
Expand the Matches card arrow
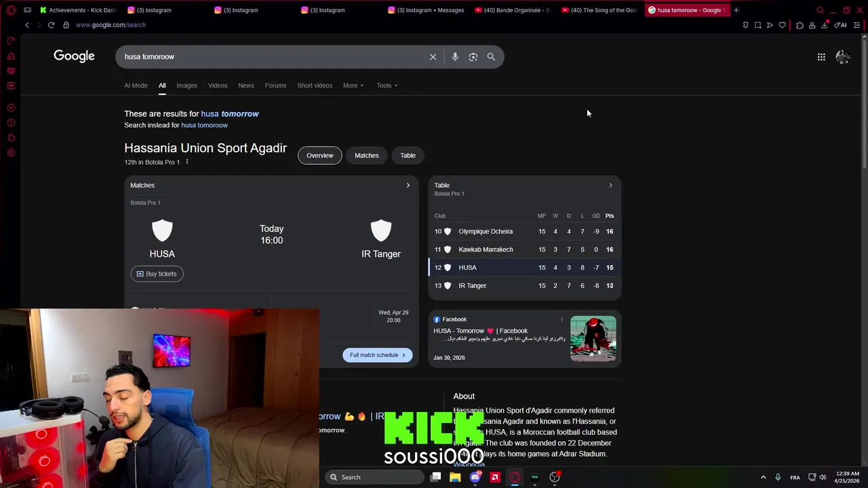[408, 185]
